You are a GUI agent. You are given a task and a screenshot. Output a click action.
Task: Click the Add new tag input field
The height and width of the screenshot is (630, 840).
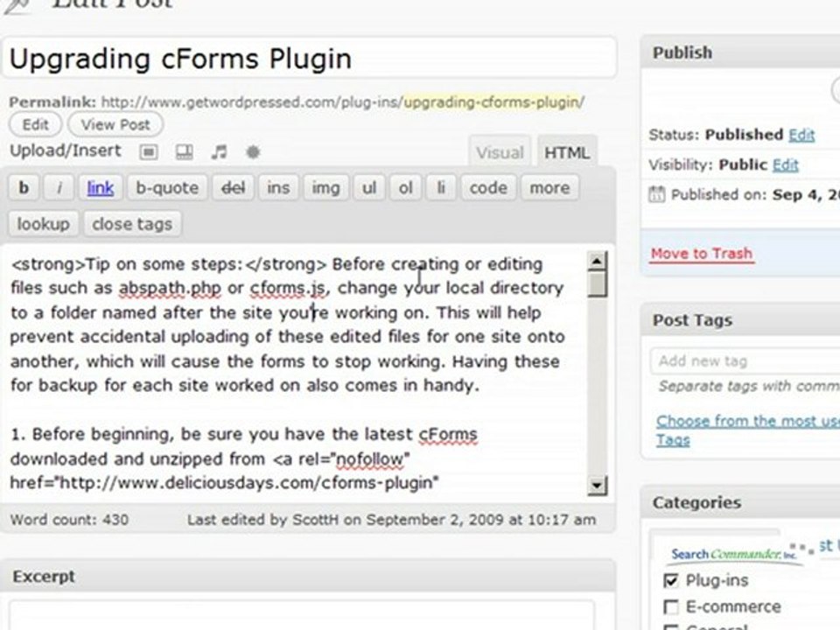[x=745, y=361]
